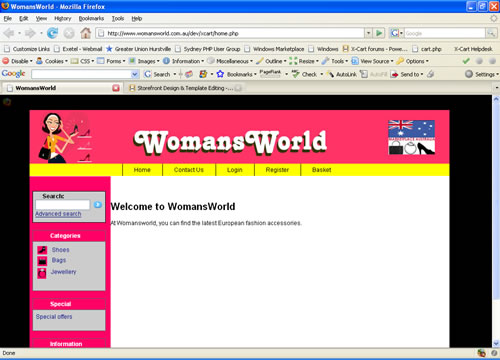Click the green Go arrow beside address bar

point(379,33)
